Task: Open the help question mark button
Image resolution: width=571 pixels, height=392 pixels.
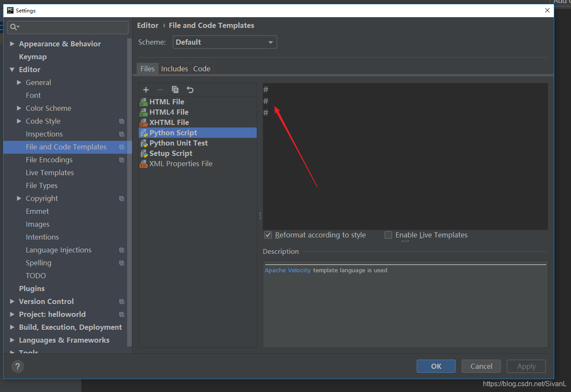Action: click(18, 366)
